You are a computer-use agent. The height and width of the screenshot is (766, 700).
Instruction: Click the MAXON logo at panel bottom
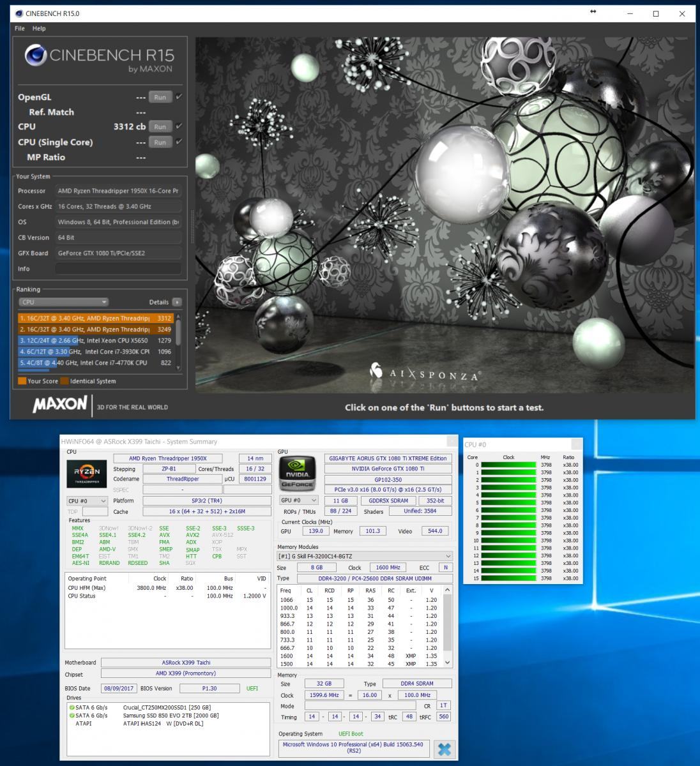[x=59, y=404]
